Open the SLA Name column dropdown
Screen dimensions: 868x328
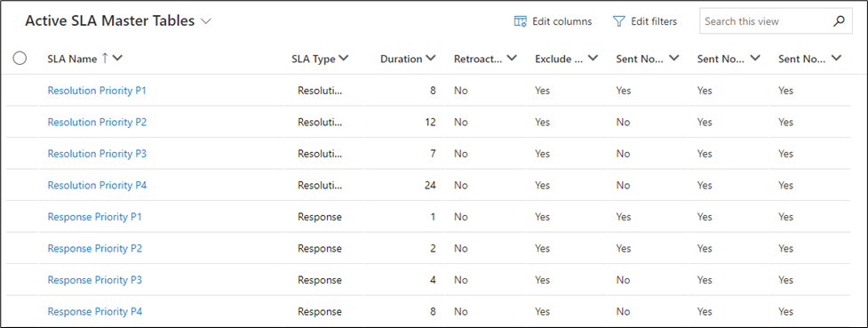coord(117,58)
